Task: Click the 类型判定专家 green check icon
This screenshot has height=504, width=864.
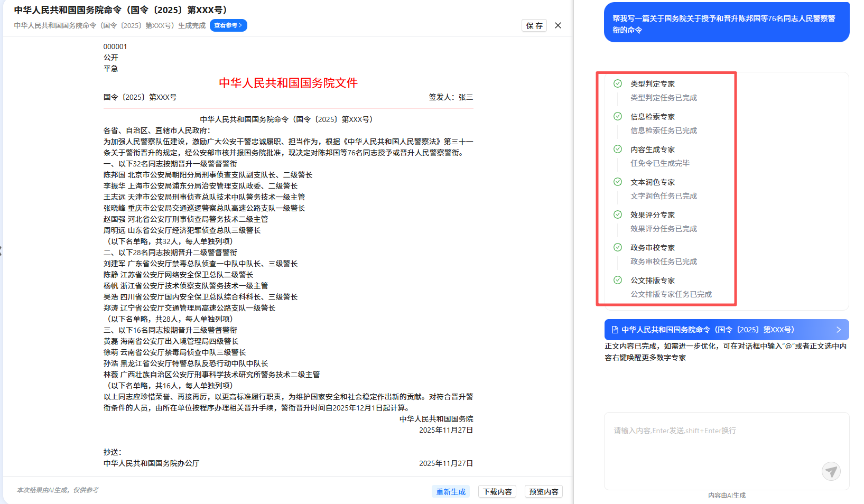Action: tap(617, 83)
